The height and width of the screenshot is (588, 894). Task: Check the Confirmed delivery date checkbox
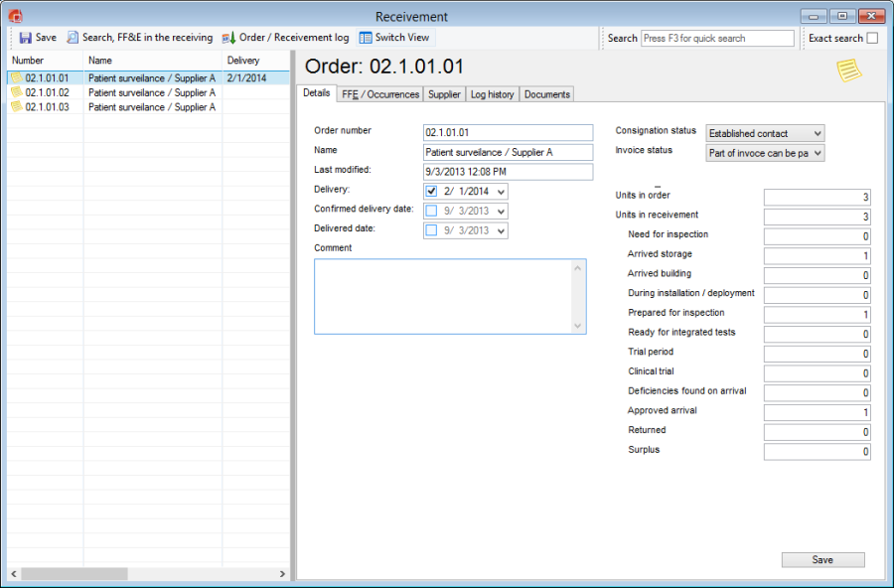(431, 211)
